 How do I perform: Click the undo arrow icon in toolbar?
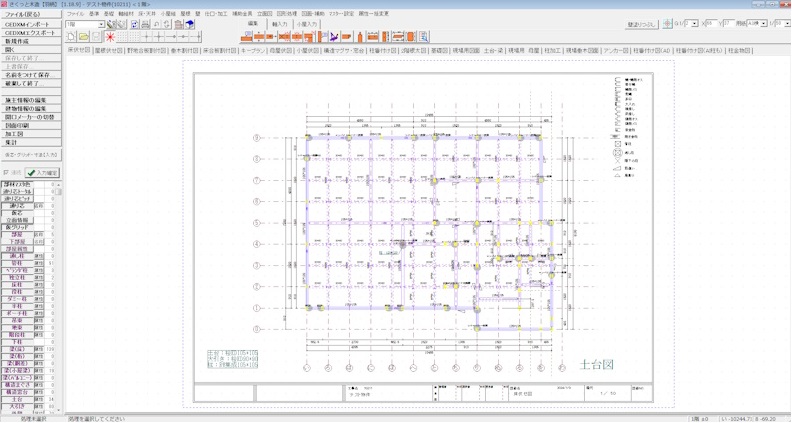click(x=155, y=24)
